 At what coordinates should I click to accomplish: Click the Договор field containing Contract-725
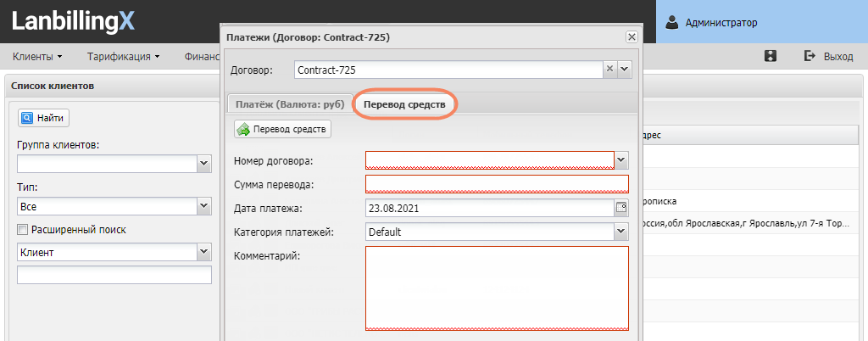click(448, 70)
